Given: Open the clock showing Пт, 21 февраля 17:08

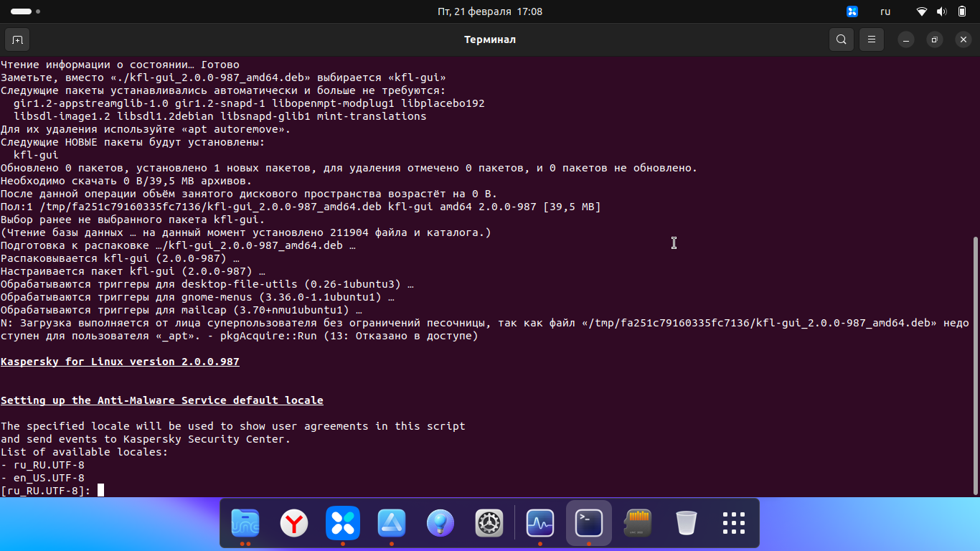Looking at the screenshot, I should (x=490, y=11).
